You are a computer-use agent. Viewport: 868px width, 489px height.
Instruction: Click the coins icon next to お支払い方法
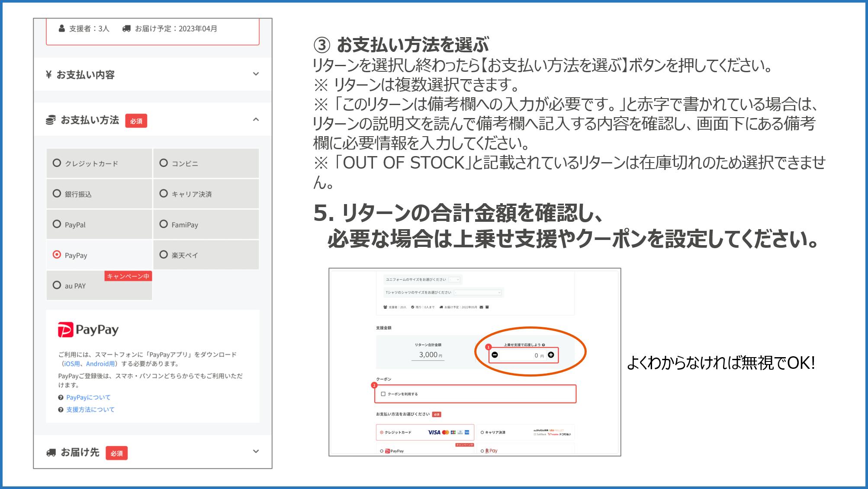click(x=51, y=120)
